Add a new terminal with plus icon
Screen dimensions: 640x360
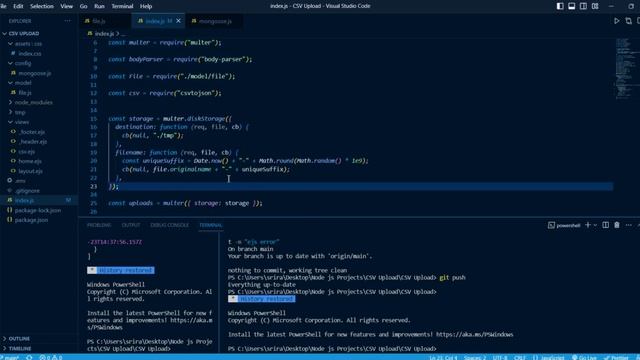pos(588,225)
